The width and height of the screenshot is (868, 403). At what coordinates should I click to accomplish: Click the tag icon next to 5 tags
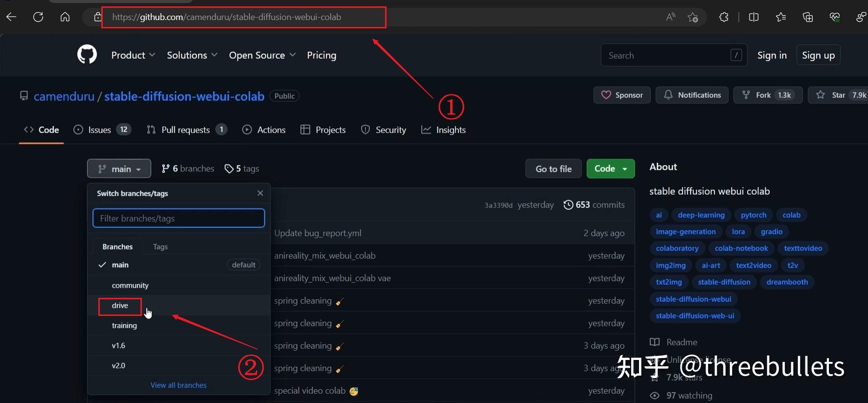(228, 169)
